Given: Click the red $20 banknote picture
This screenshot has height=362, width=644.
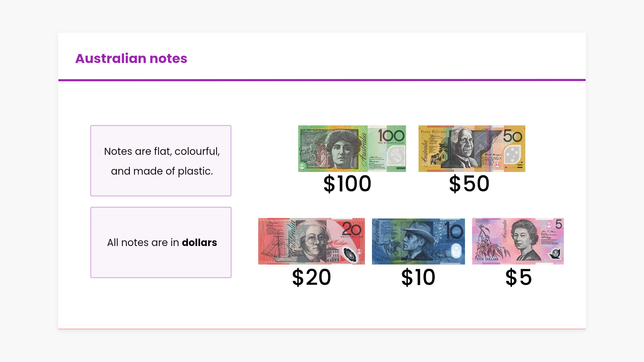Looking at the screenshot, I should 311,241.
